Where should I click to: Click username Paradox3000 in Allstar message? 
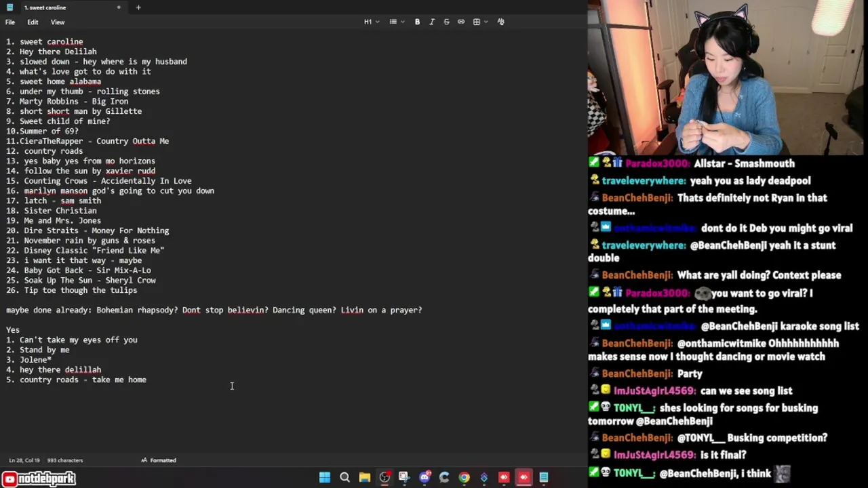pos(657,163)
